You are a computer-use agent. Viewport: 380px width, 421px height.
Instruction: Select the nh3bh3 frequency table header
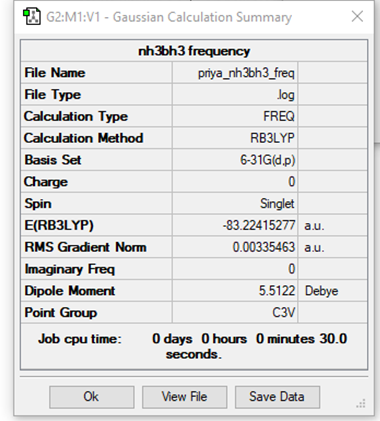[194, 51]
